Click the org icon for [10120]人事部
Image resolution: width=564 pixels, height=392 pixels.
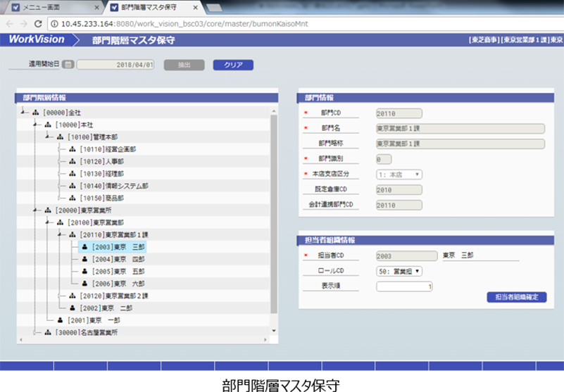coord(72,161)
